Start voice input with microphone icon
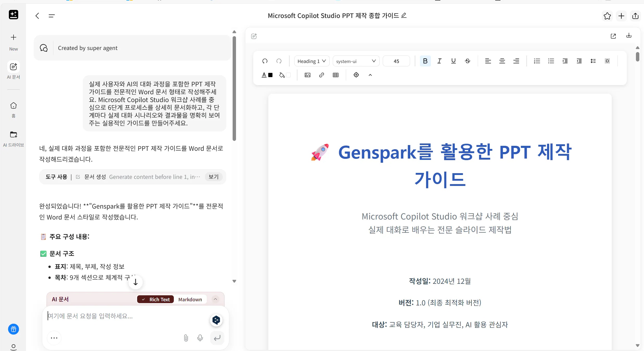644x351 pixels. pos(200,338)
